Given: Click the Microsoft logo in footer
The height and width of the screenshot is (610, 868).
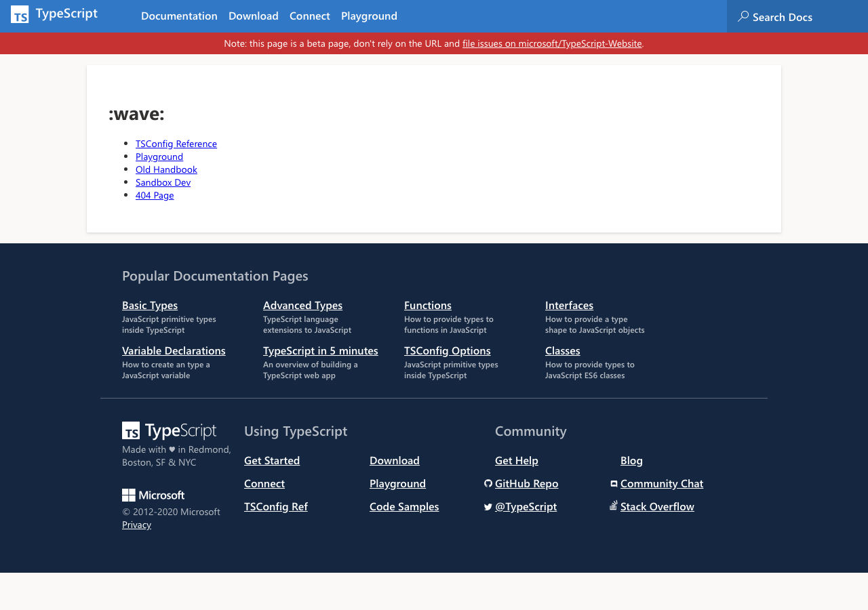Looking at the screenshot, I should pos(153,495).
